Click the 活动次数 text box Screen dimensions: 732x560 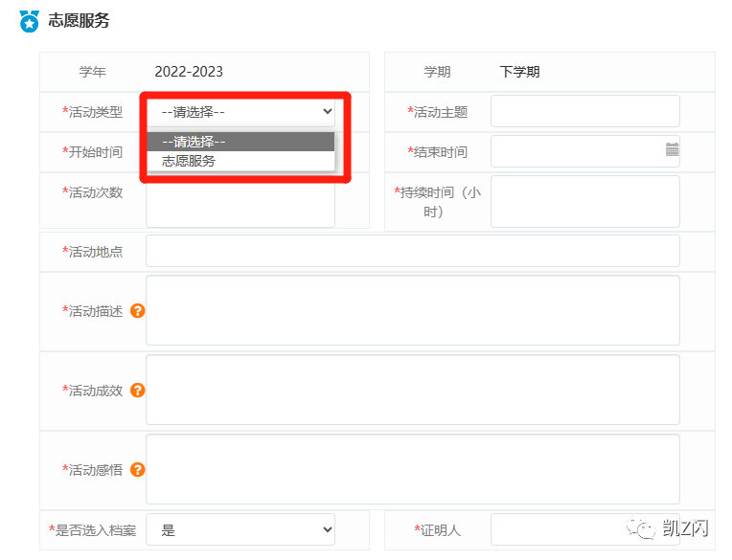click(x=240, y=203)
